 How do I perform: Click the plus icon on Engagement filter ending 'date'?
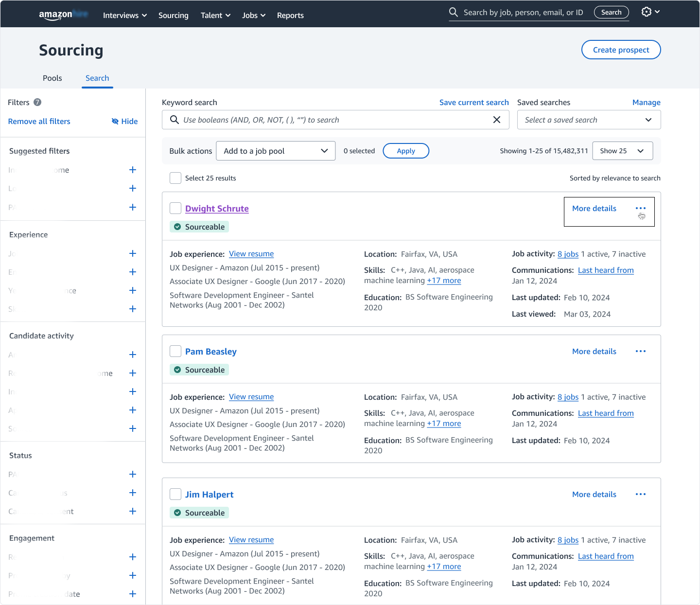point(133,594)
